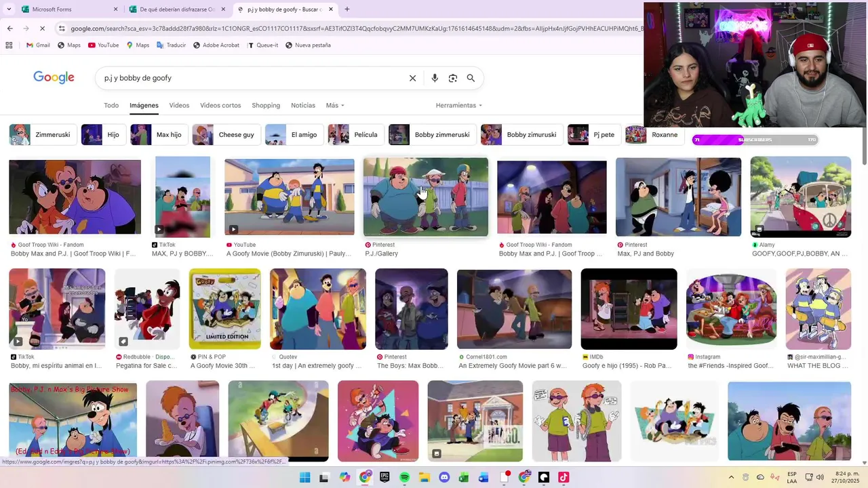This screenshot has height=488, width=868.
Task: Filter by the Zimmeruski chip
Action: [x=42, y=135]
